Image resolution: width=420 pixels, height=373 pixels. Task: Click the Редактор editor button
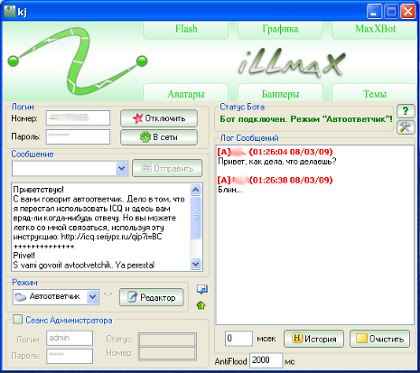151,297
